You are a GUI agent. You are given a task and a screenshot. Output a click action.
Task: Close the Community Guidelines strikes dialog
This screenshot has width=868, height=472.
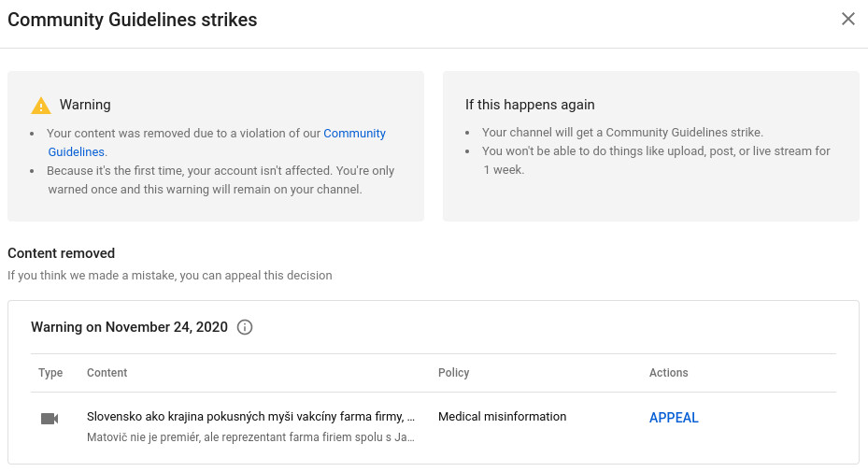[x=847, y=19]
